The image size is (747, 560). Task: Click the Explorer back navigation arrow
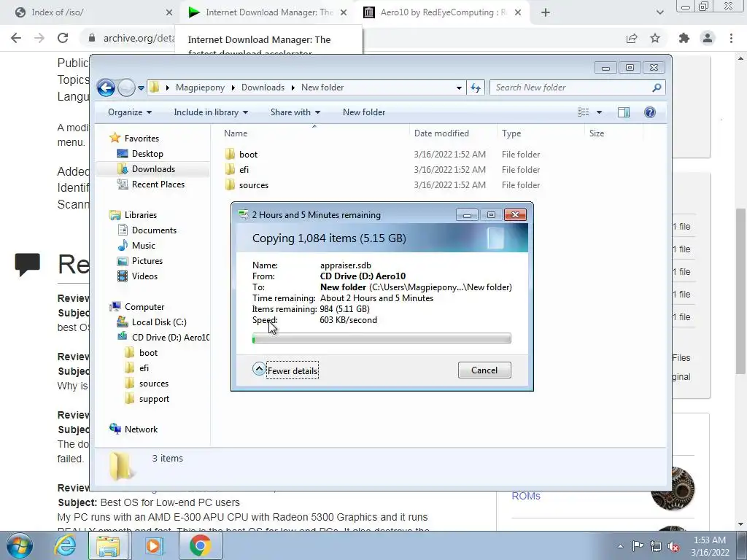click(x=106, y=87)
